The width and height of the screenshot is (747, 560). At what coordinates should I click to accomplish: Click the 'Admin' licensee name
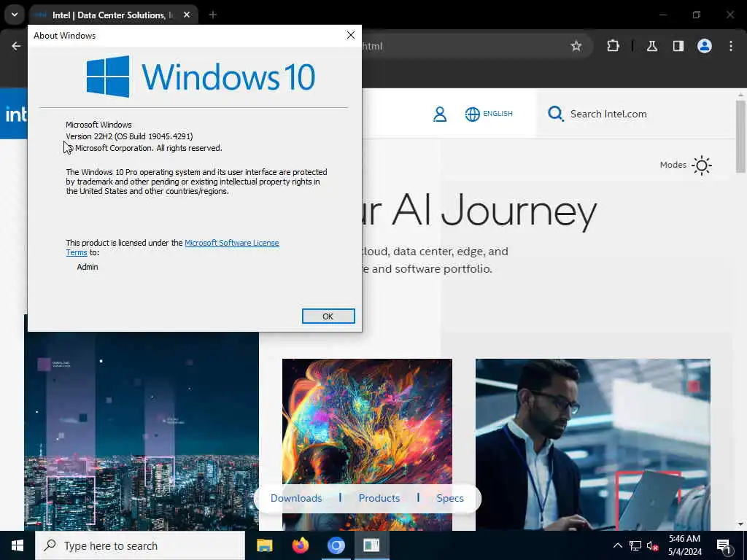click(x=88, y=267)
